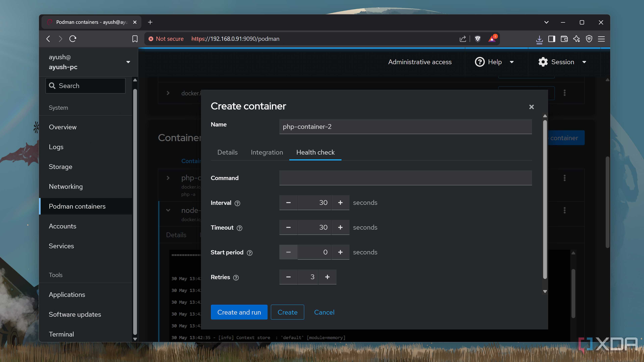Viewport: 644px width, 362px height.
Task: Increase the Retries count
Action: tap(327, 277)
